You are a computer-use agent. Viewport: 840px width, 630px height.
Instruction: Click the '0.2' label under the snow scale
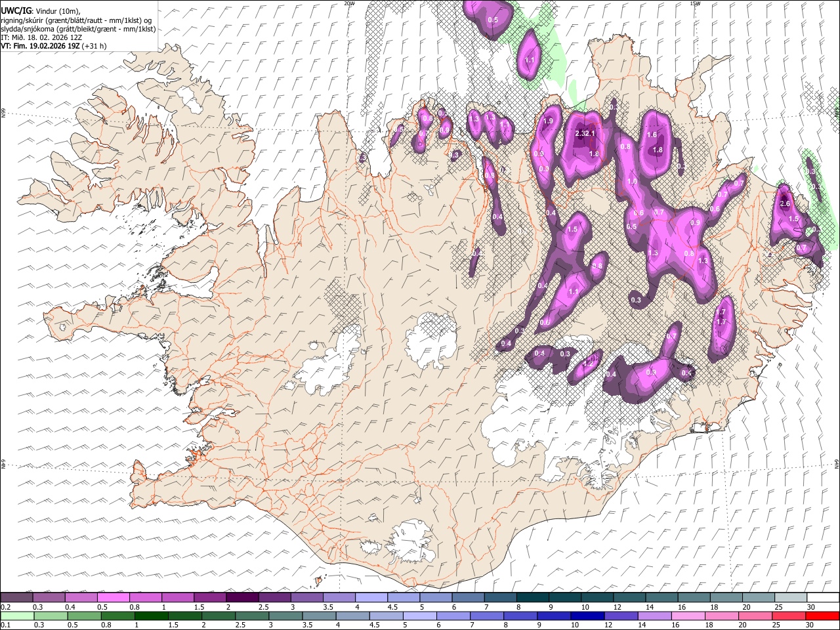tap(6, 607)
